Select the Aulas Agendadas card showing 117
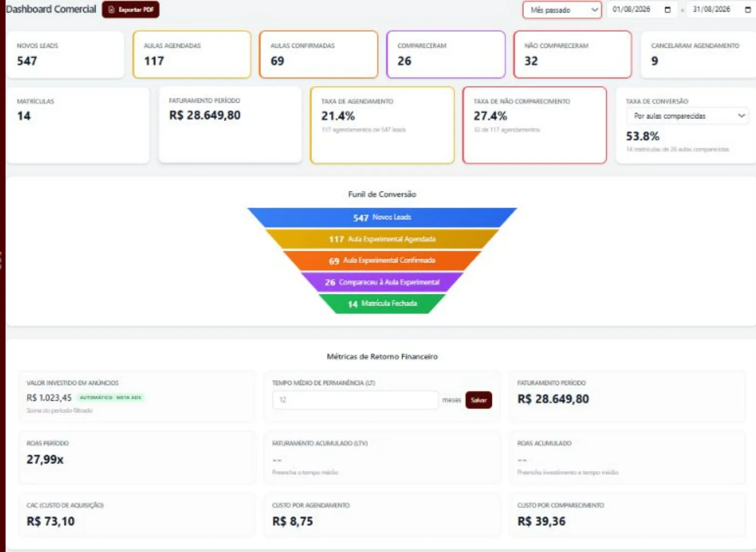 coord(192,54)
